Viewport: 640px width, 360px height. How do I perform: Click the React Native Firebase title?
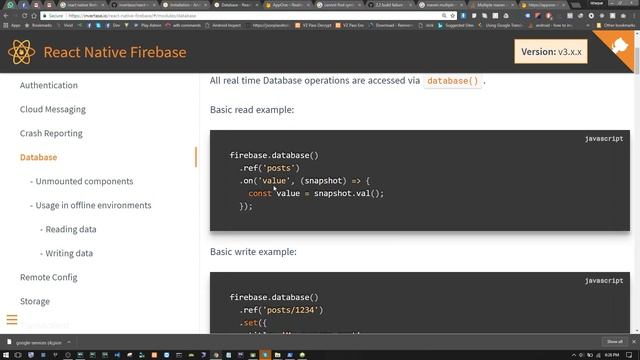tap(115, 52)
